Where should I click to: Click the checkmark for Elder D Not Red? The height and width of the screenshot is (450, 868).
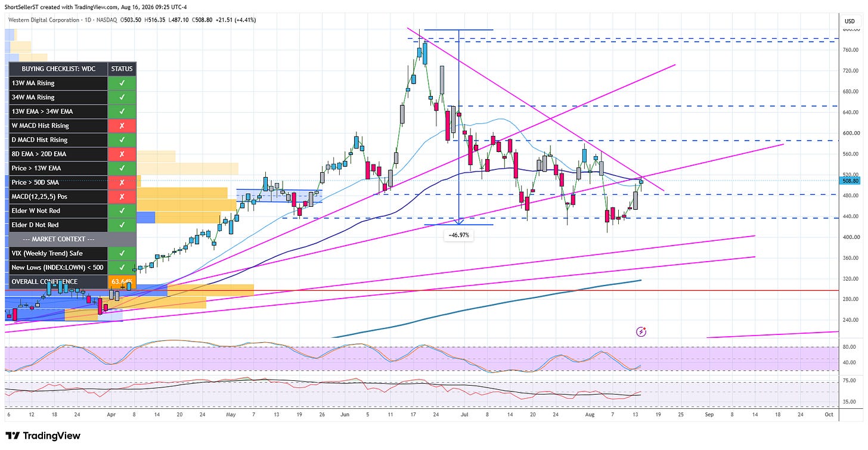[x=122, y=225]
